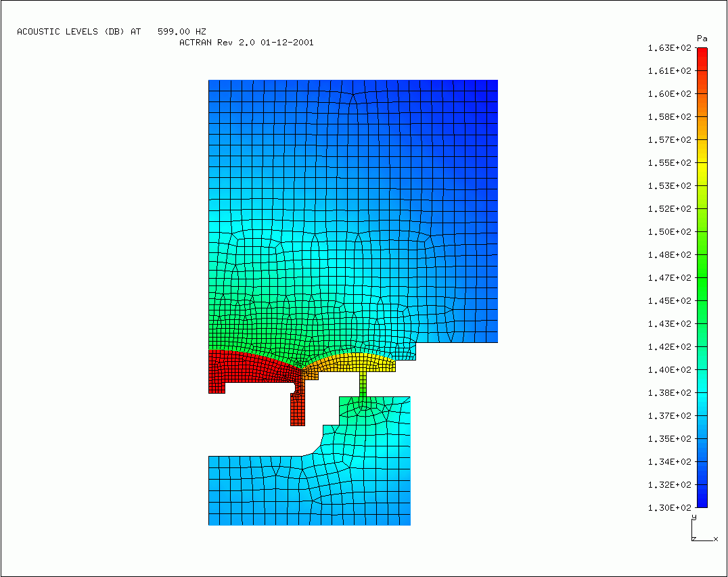This screenshot has width=728, height=577.
Task: Select the 1.55E+02 legend value label
Action: point(669,162)
